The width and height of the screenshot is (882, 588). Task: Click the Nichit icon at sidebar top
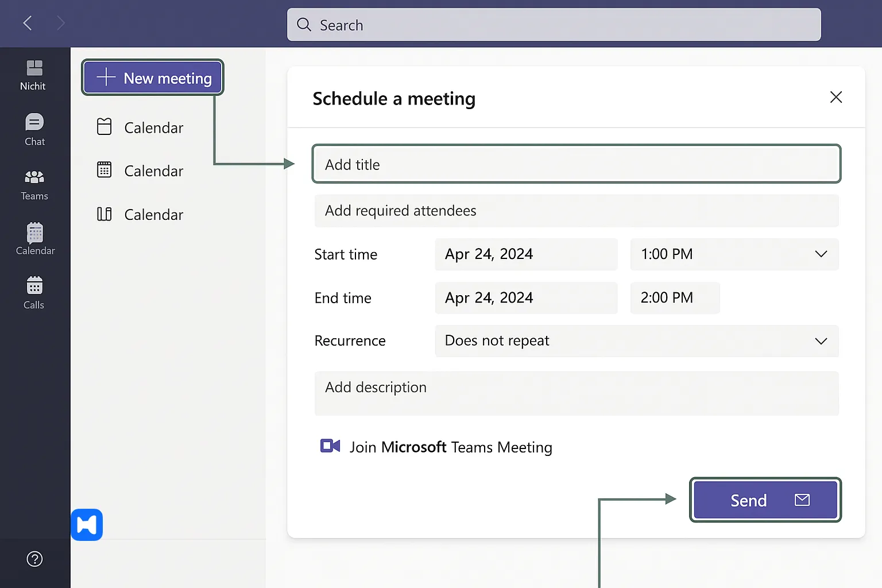coord(34,73)
